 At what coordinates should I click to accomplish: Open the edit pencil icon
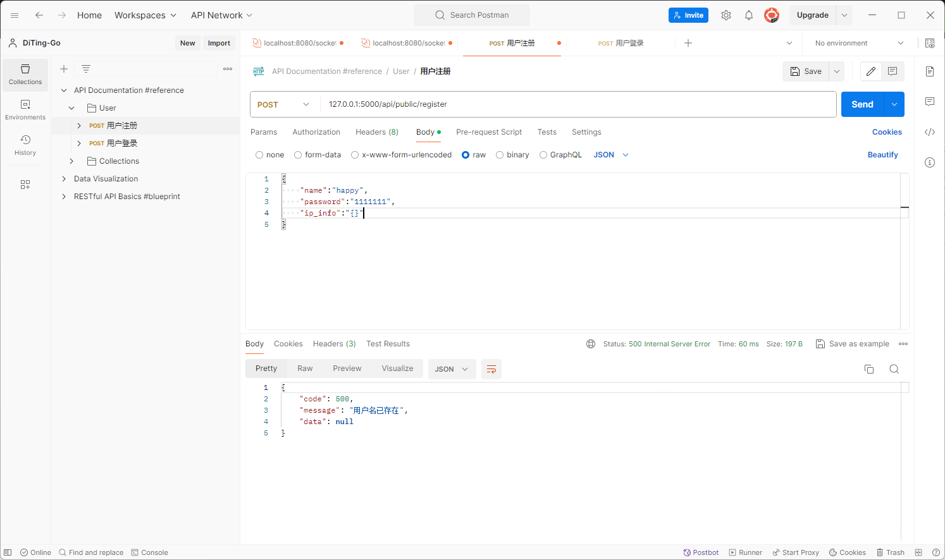pyautogui.click(x=871, y=71)
